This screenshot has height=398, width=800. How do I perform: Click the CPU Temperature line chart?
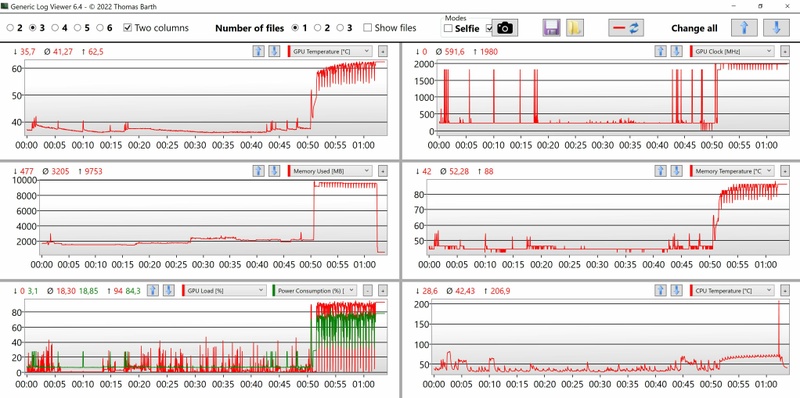[610, 337]
